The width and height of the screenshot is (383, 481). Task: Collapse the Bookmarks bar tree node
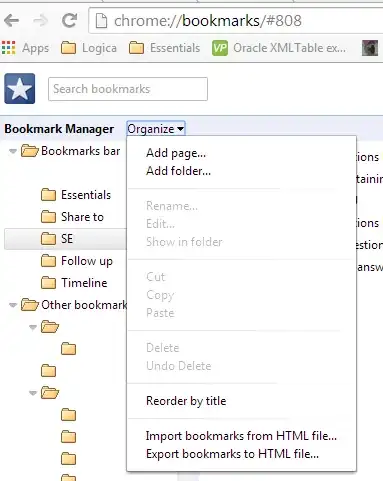(x=13, y=151)
